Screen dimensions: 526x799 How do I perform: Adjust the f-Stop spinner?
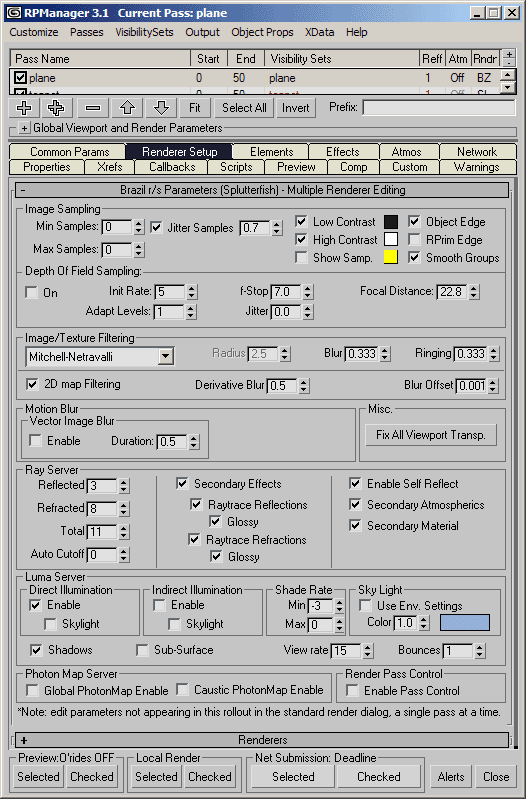point(307,292)
